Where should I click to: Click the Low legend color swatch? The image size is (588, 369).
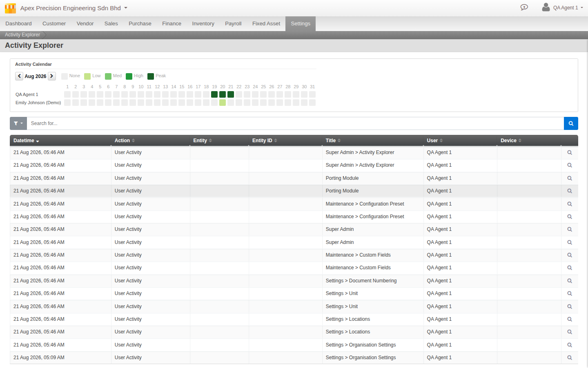(x=87, y=76)
